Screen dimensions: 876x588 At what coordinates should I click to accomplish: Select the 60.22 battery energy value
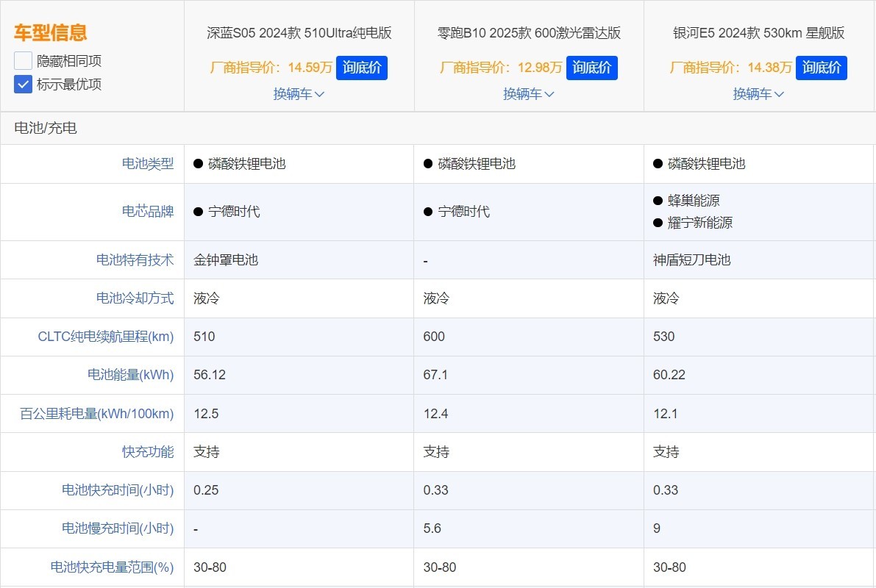669,375
